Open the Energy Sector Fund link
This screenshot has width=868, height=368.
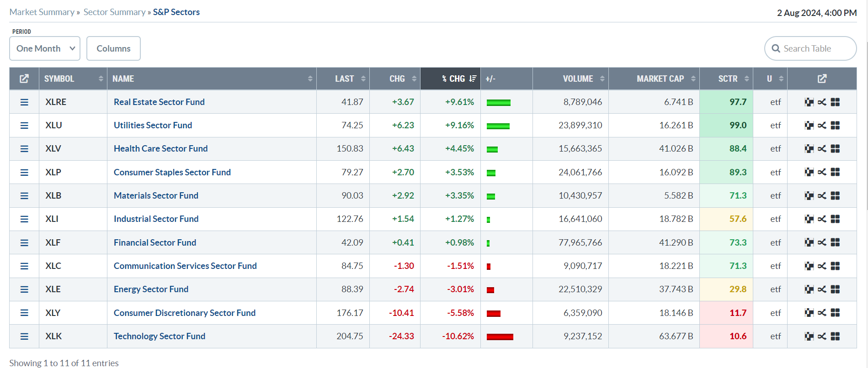pos(151,289)
